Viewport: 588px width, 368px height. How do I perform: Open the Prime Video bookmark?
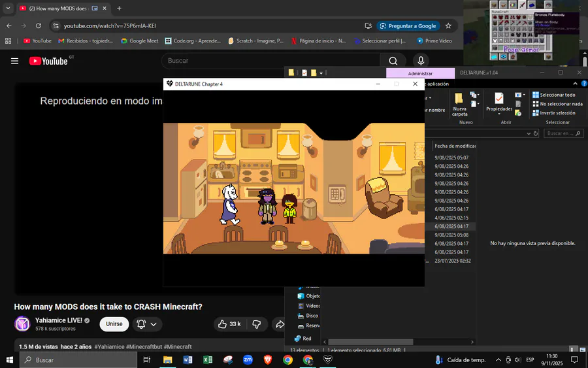click(x=434, y=41)
